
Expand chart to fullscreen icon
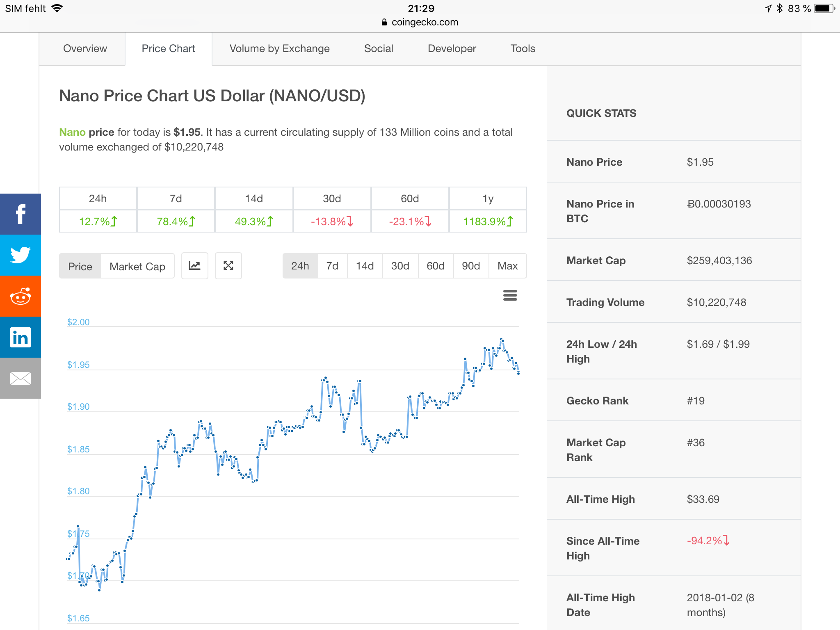(228, 266)
